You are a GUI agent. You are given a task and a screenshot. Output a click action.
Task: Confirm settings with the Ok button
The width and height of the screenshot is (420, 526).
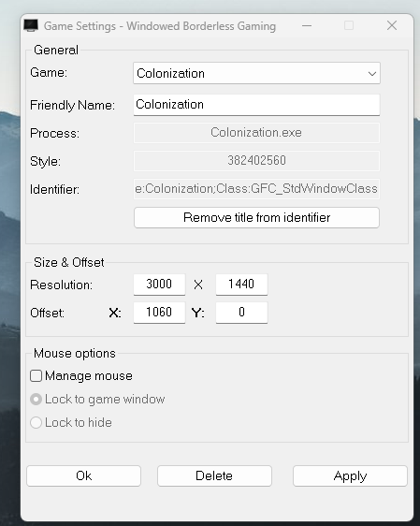click(83, 475)
